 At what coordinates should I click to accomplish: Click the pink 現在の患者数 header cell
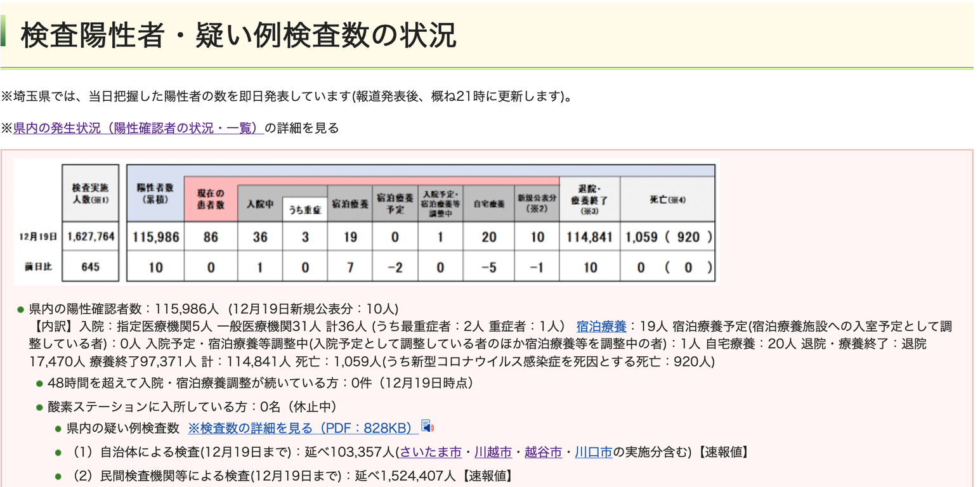211,198
